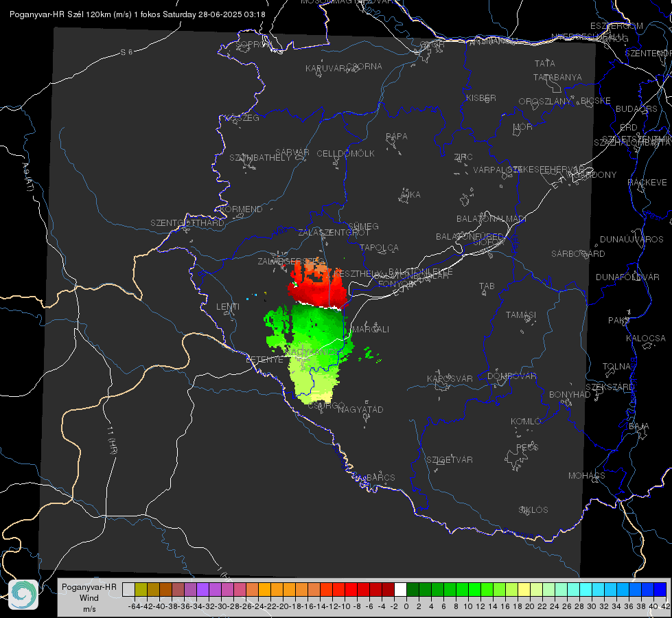Select the CSORNA label
This screenshot has height=618, width=672.
pos(364,67)
